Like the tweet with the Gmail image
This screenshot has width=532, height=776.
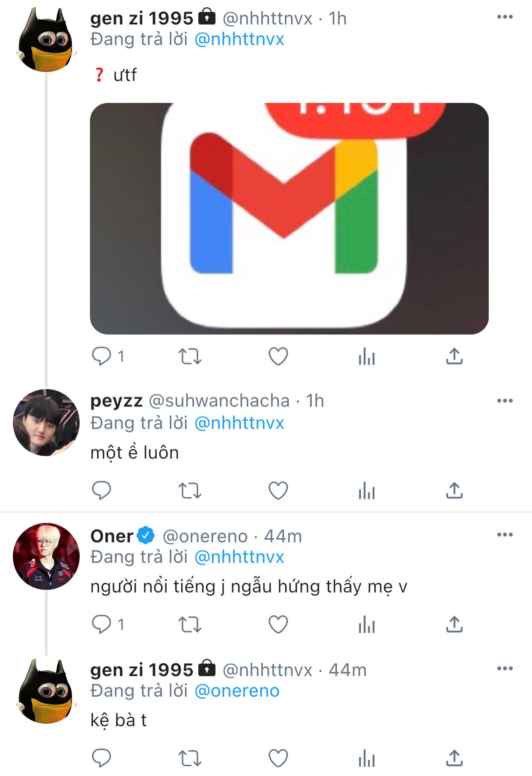click(278, 356)
